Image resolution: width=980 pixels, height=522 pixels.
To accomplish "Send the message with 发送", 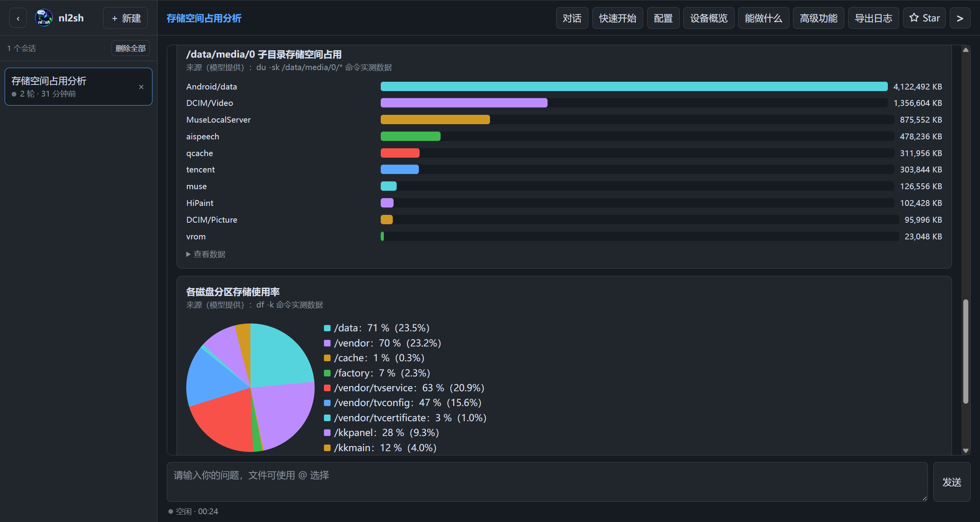I will [x=952, y=482].
